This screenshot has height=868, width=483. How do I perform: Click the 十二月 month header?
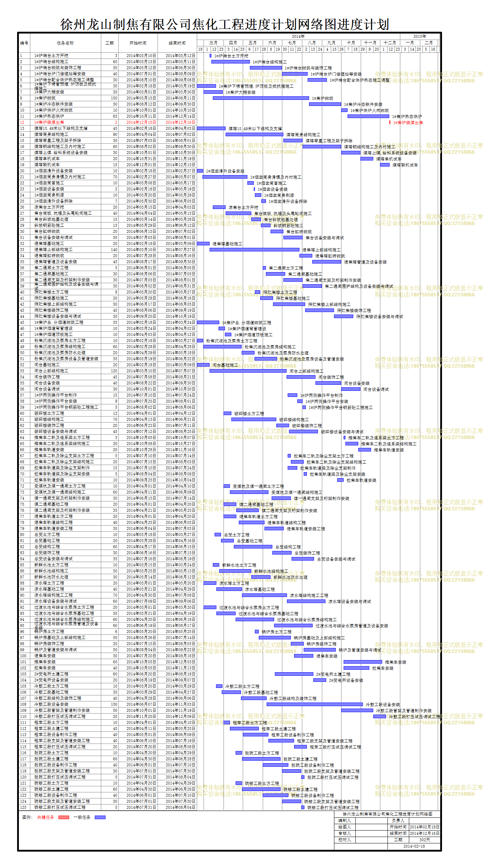tap(390, 42)
